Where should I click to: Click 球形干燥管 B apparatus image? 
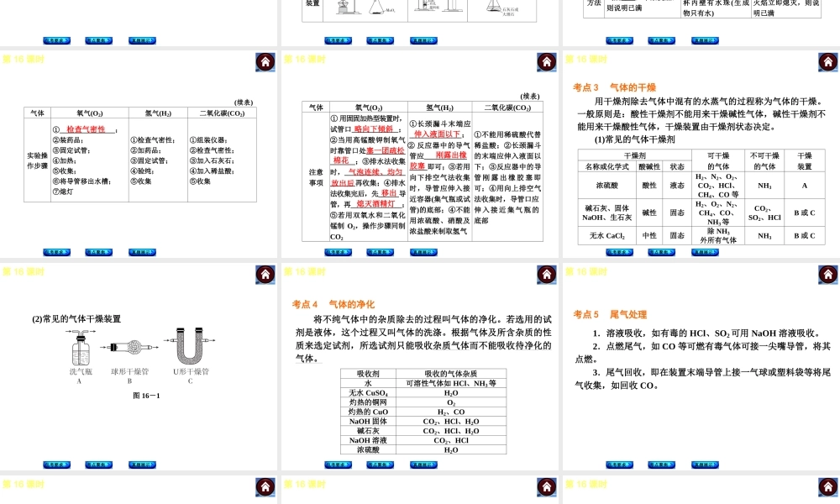129,347
